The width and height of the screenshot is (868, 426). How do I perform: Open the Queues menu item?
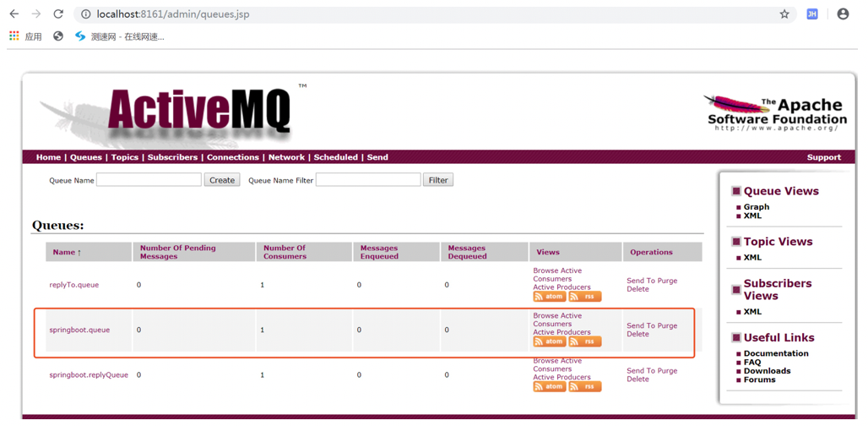[86, 157]
